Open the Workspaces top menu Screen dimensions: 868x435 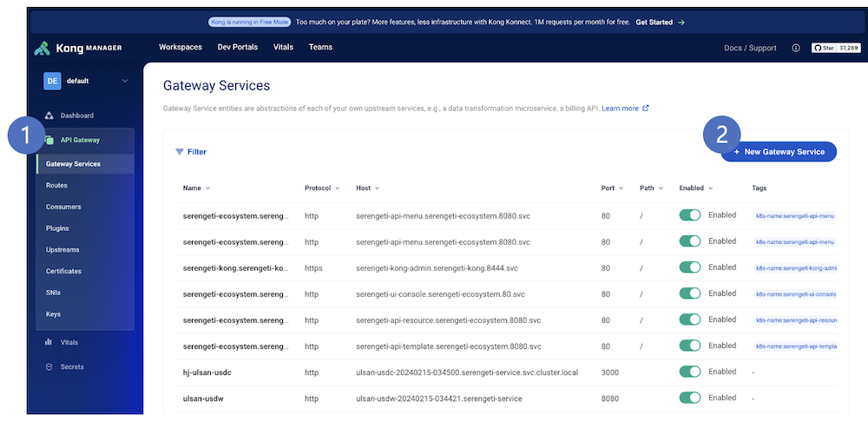pos(181,48)
